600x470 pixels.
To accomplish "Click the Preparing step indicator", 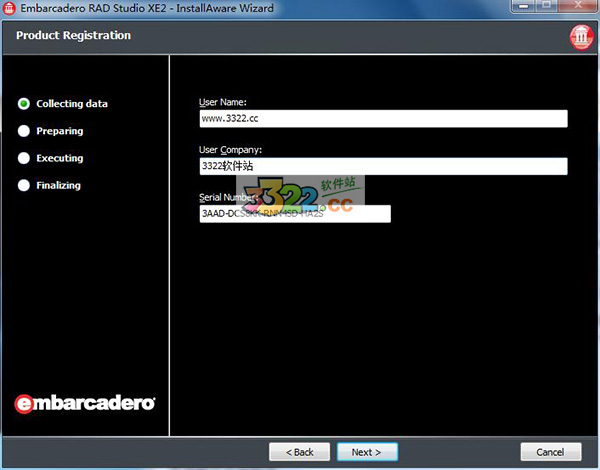I will [24, 131].
